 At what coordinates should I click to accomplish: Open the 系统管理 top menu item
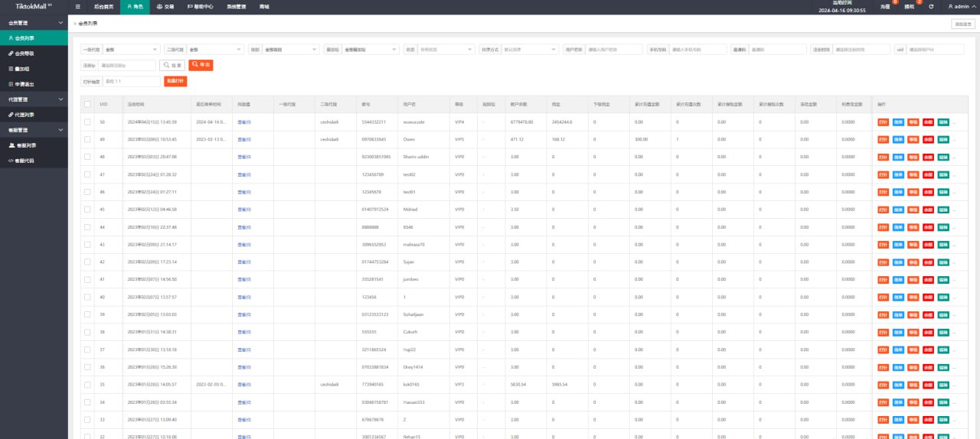(x=237, y=6)
